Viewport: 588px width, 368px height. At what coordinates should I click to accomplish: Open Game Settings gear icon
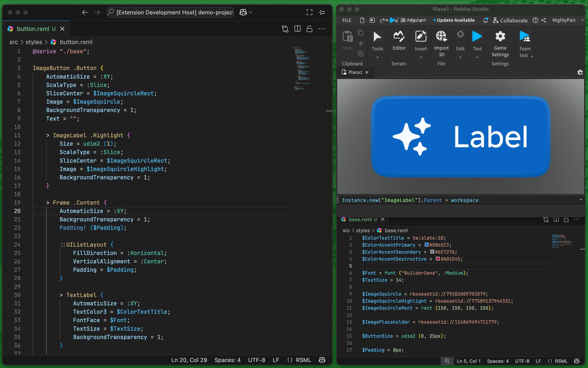point(500,36)
